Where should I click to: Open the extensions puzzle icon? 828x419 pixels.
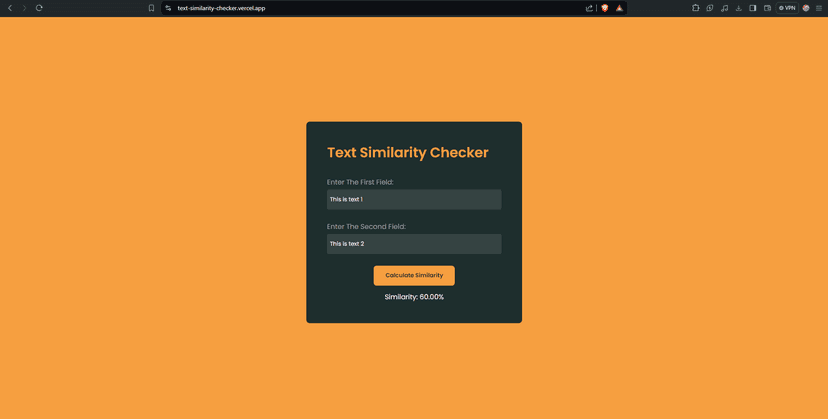click(x=696, y=8)
